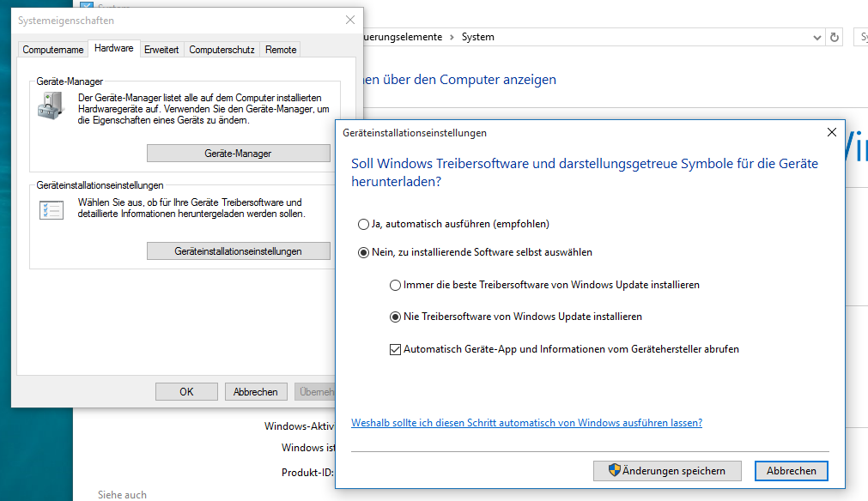Switch to the Computername tab
Image resolution: width=868 pixels, height=501 pixels.
53,50
